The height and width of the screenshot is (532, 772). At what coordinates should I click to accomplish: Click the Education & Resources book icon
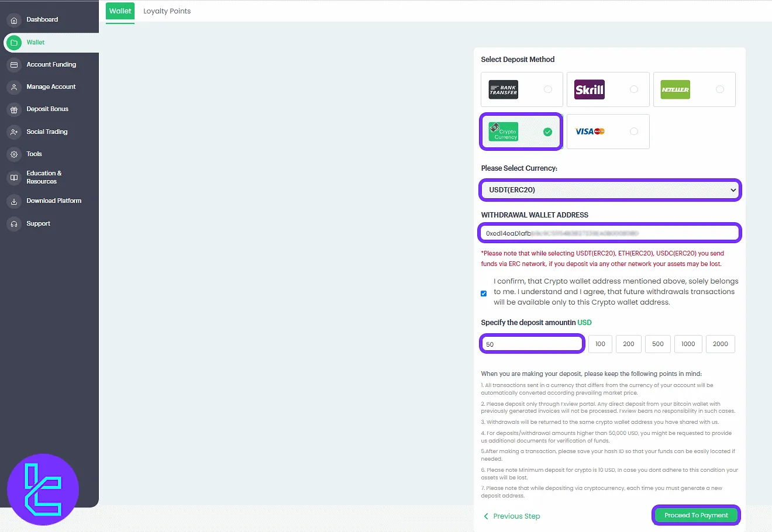[14, 178]
